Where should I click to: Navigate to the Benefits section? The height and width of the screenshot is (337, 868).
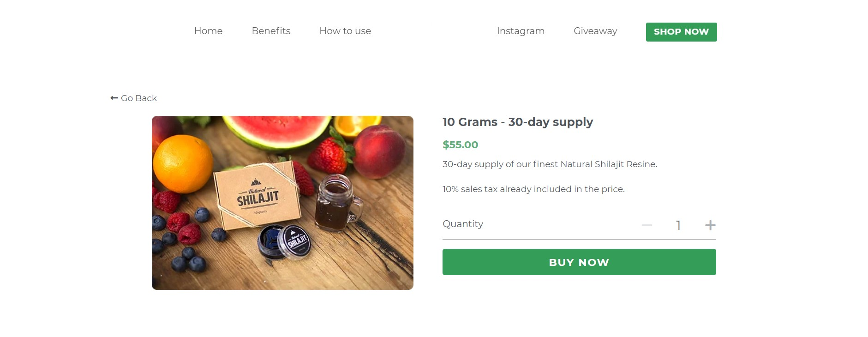tap(271, 31)
